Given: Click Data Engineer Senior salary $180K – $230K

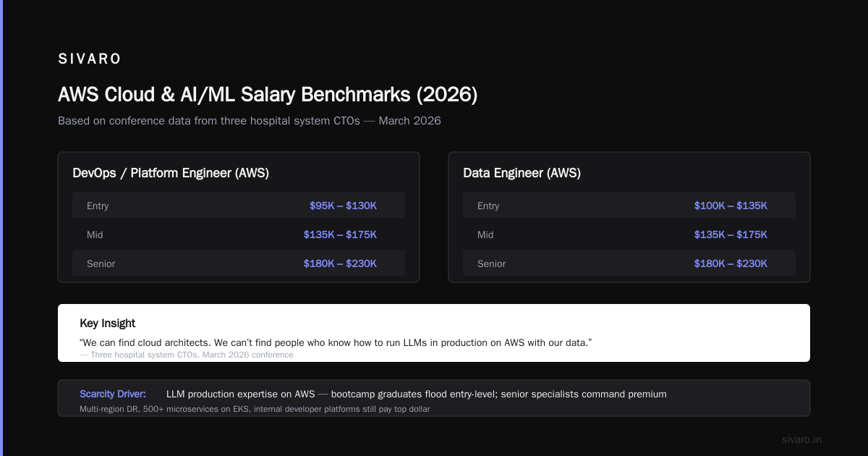Looking at the screenshot, I should point(731,263).
